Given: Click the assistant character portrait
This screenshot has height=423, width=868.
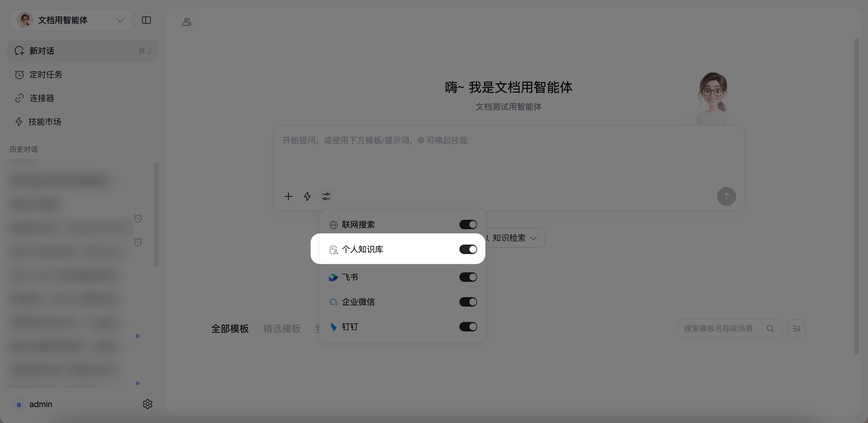Looking at the screenshot, I should click(712, 98).
